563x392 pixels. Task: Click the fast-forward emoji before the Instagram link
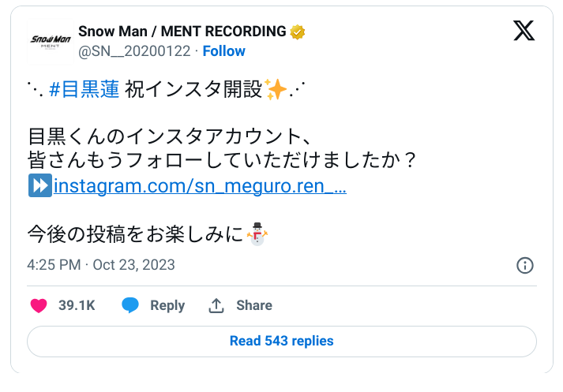click(x=40, y=185)
